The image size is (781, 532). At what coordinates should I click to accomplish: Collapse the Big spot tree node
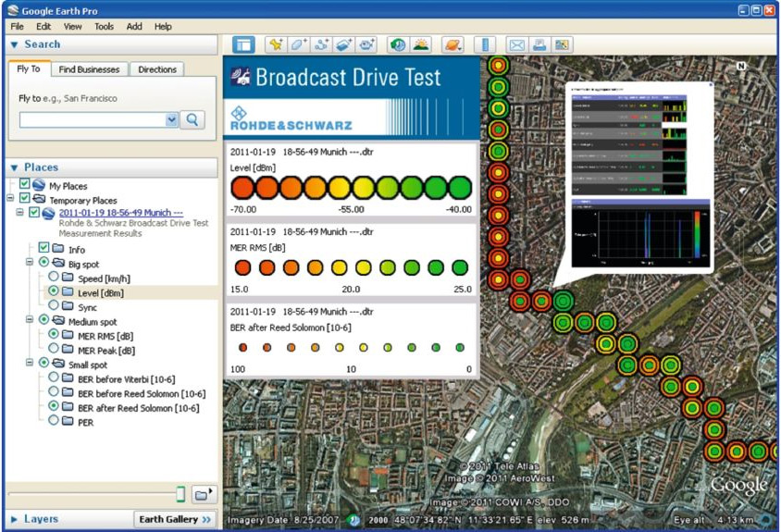coord(30,262)
